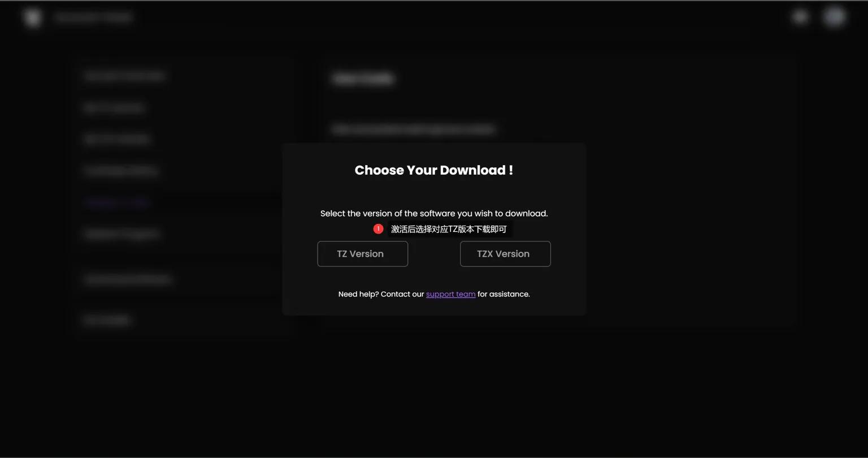Click the small blurred icon beside avatar
868x458 pixels.
click(x=800, y=17)
